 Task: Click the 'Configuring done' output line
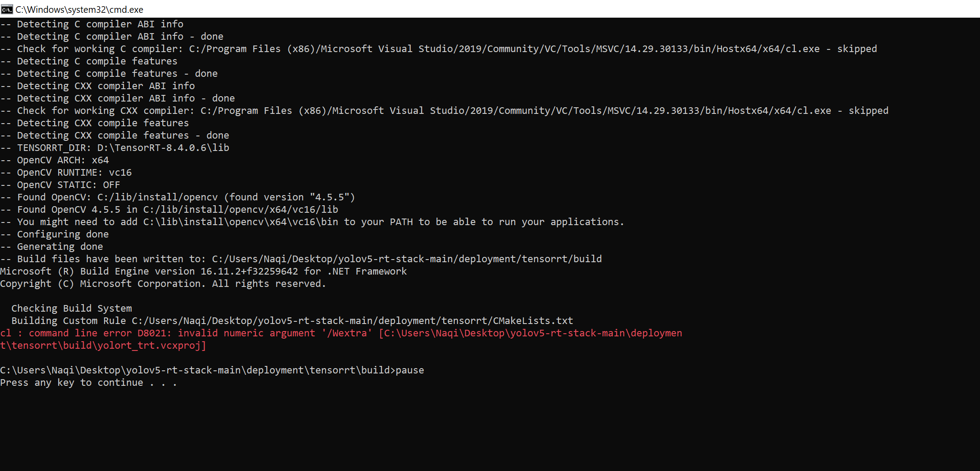[55, 234]
